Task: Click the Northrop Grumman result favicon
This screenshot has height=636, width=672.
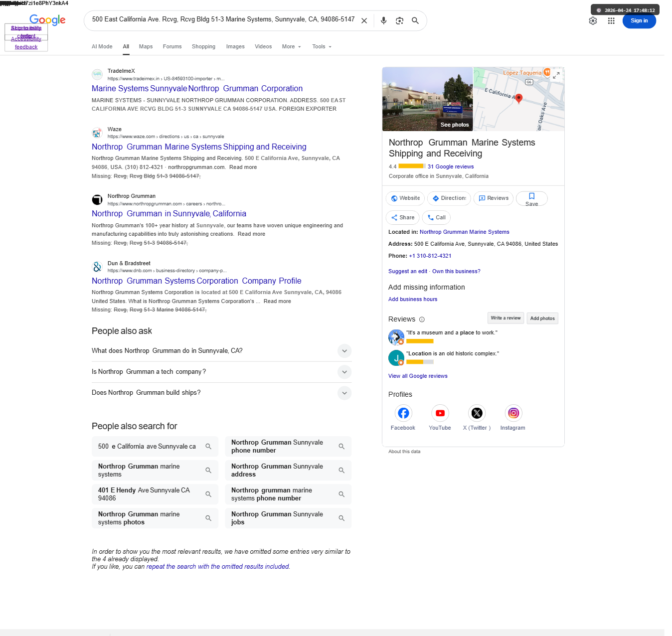Action: [x=97, y=200]
